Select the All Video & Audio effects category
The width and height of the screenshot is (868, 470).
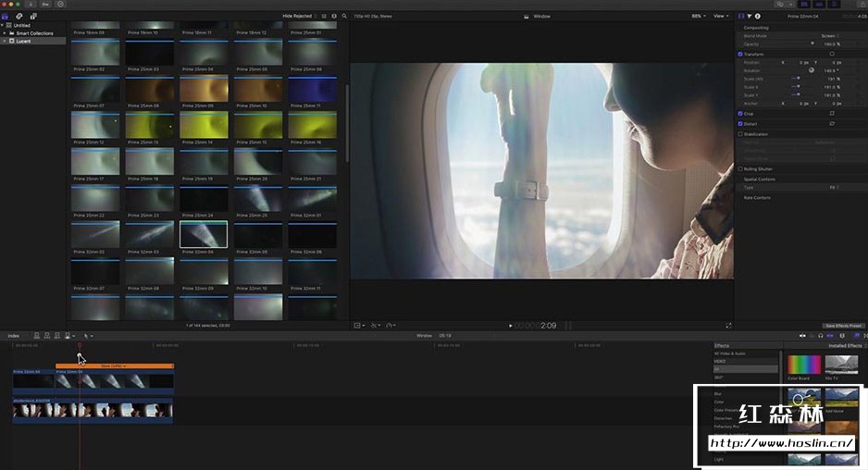[729, 353]
